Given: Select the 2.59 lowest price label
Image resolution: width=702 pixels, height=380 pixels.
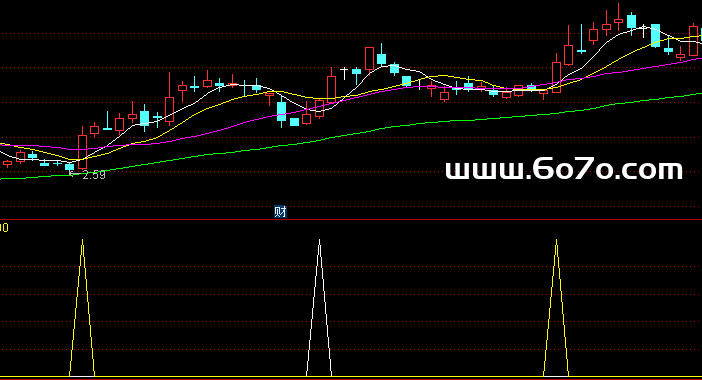Looking at the screenshot, I should [94, 175].
